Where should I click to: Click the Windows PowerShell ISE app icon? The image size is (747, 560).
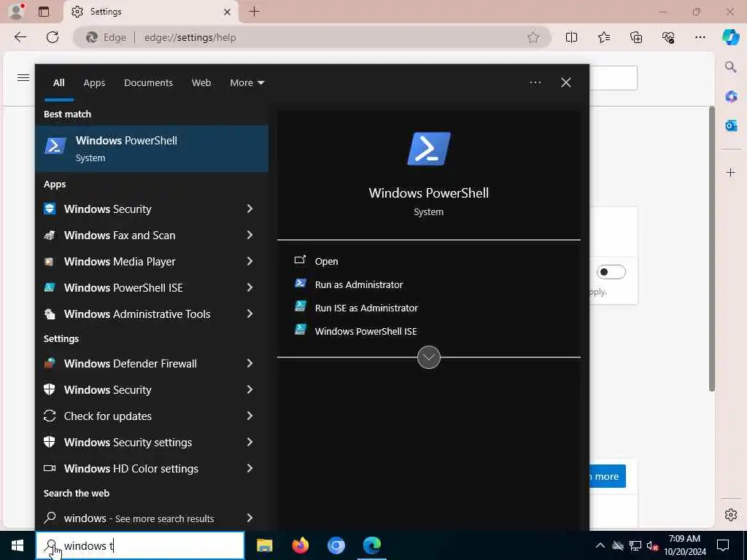point(50,287)
